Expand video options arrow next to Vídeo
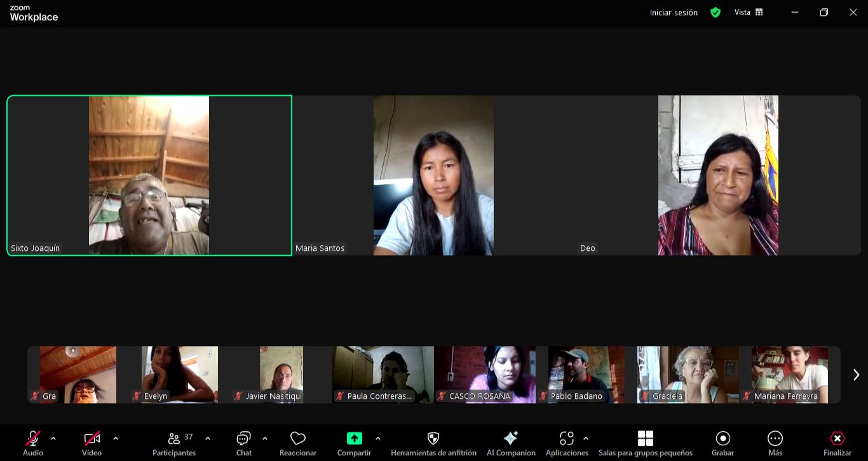Screen dimensions: 868x461 tap(116, 438)
